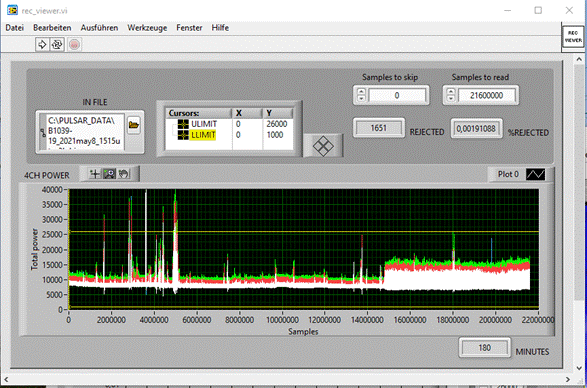Select the cursor crosshair graph tool
This screenshot has width=587, height=388.
tap(95, 174)
